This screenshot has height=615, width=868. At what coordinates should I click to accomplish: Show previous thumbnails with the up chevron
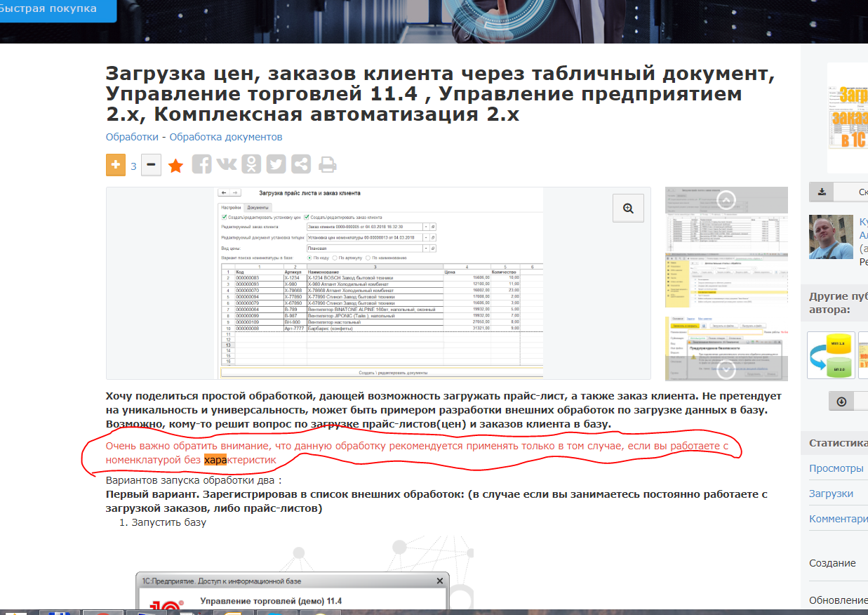[x=727, y=200]
